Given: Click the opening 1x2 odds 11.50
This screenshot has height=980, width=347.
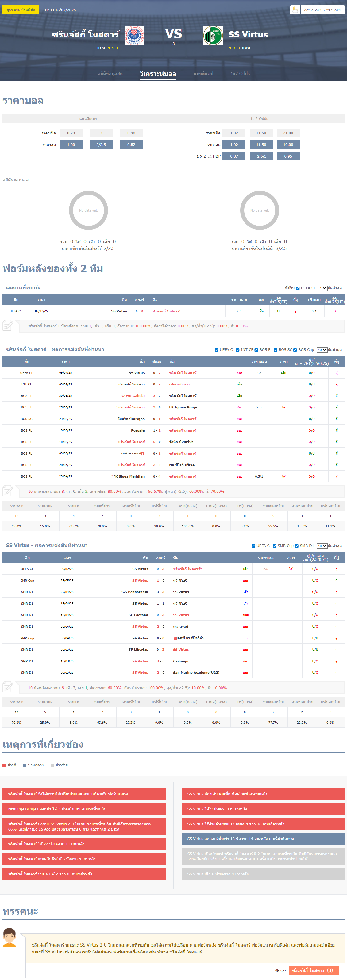Looking at the screenshot, I should 261,133.
